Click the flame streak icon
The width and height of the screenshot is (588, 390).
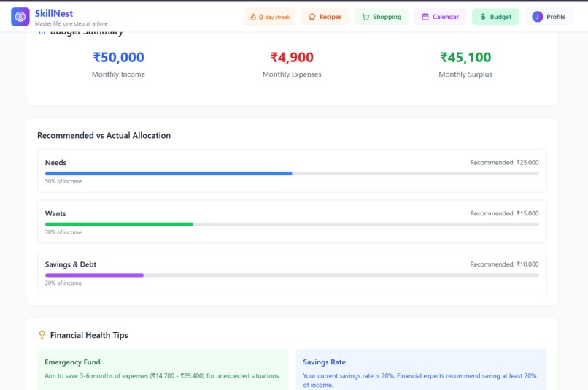click(x=253, y=17)
